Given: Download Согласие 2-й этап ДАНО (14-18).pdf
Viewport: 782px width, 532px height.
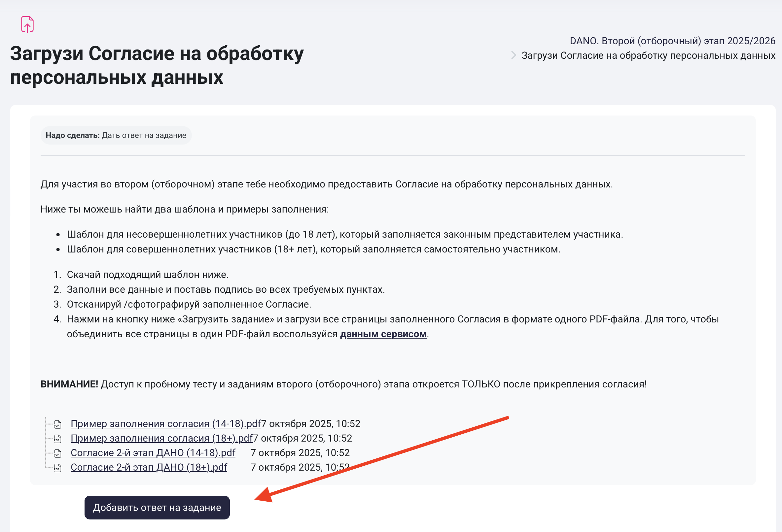Looking at the screenshot, I should pyautogui.click(x=153, y=453).
